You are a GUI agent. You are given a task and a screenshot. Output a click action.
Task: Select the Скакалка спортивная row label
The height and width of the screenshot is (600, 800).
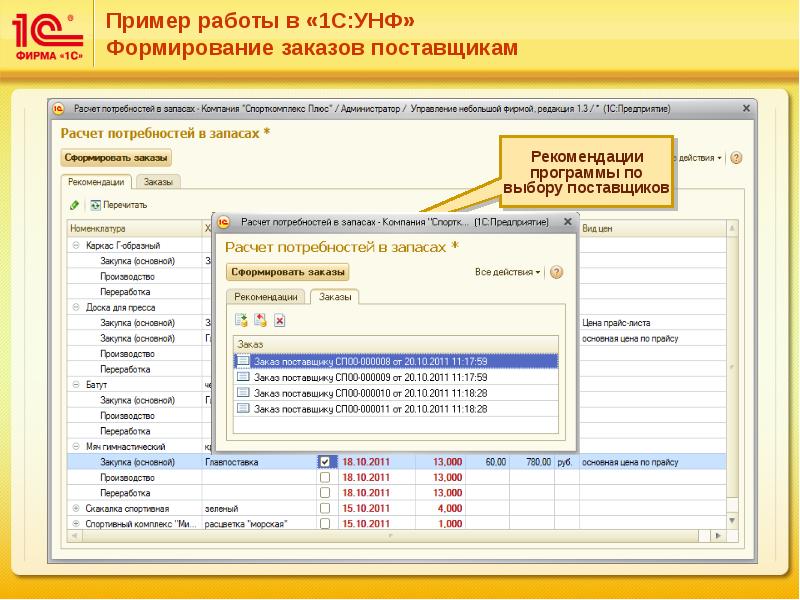click(127, 509)
